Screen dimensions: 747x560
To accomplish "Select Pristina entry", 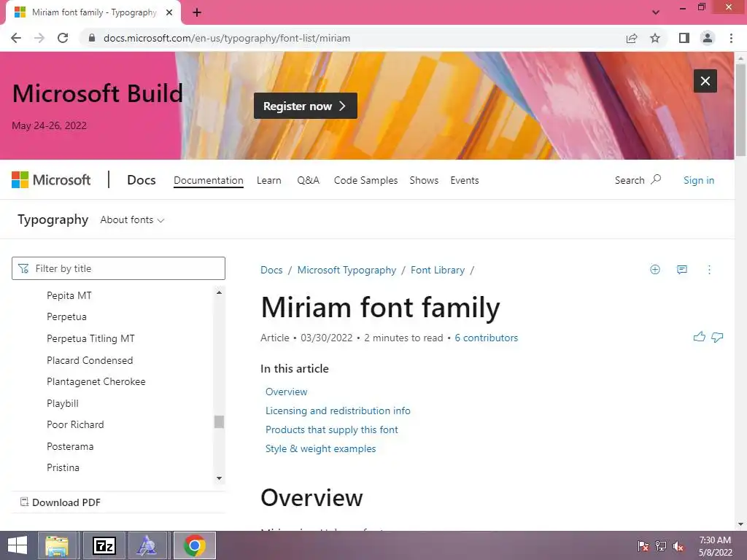I will coord(63,467).
